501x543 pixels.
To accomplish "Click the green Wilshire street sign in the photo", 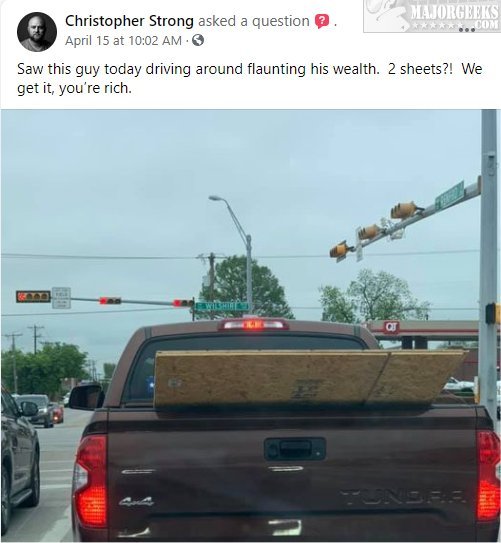I will (x=222, y=306).
